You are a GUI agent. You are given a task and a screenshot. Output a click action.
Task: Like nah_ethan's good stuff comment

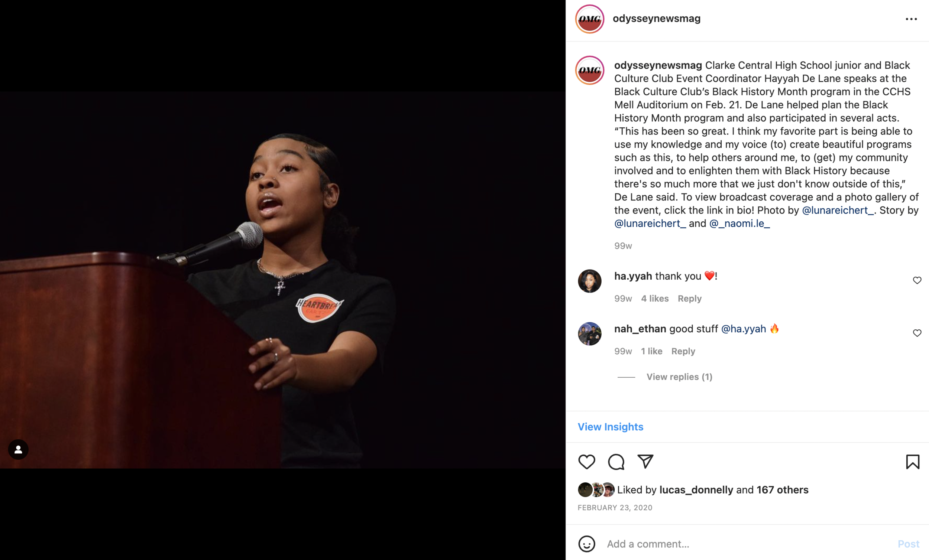[917, 333]
